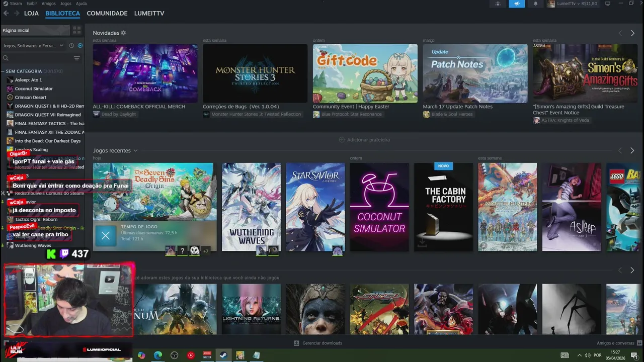
Task: Click the blue X button on Seven Deadly Sins
Action: pos(106,235)
